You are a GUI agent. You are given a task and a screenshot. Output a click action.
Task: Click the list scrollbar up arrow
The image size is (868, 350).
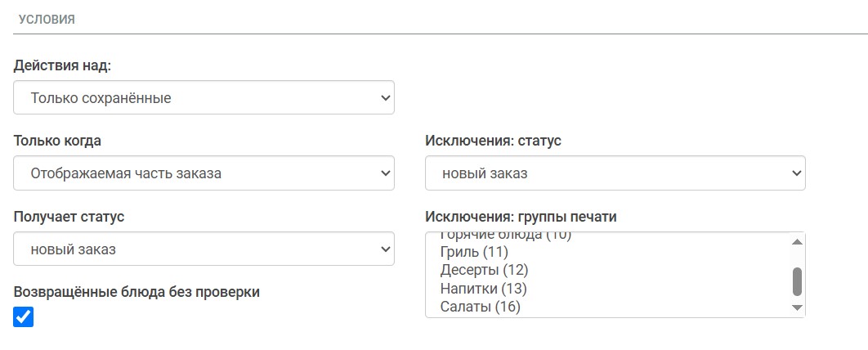point(798,241)
